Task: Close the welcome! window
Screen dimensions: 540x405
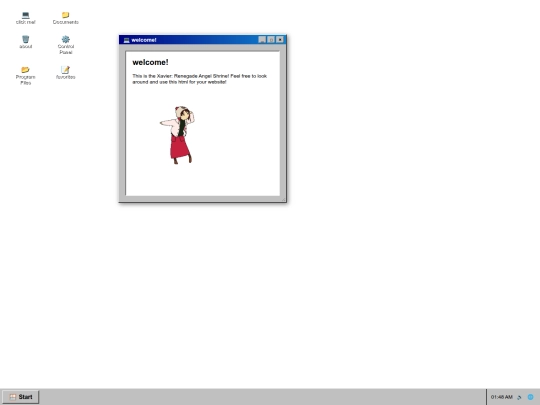Action: (x=280, y=40)
